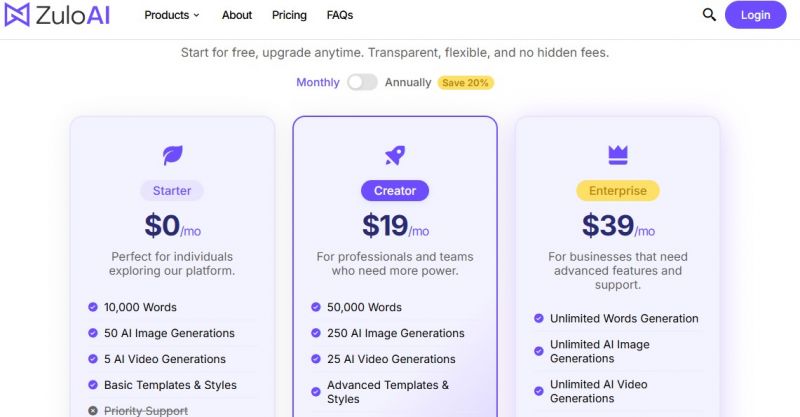Click checkmark icon beside 50 AI Image Generations

tap(93, 333)
